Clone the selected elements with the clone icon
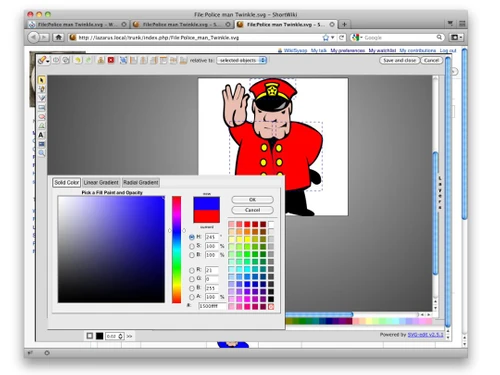The width and height of the screenshot is (500, 375). click(101, 60)
